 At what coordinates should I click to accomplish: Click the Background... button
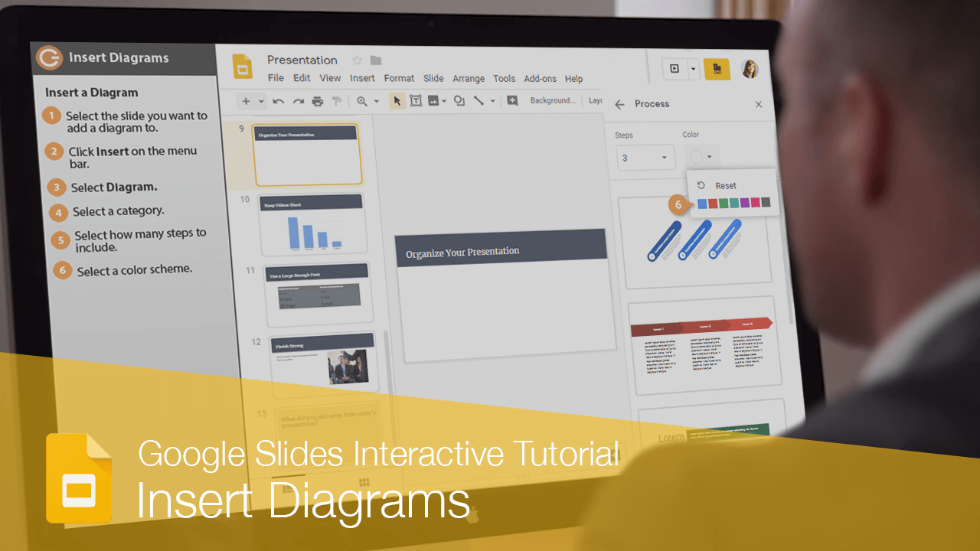[x=552, y=100]
